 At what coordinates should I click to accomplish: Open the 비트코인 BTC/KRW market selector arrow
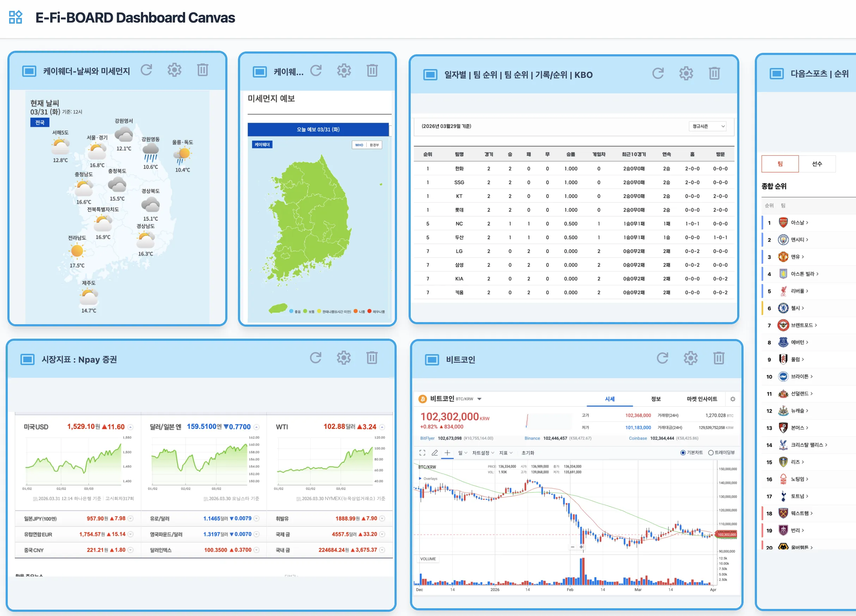[479, 399]
